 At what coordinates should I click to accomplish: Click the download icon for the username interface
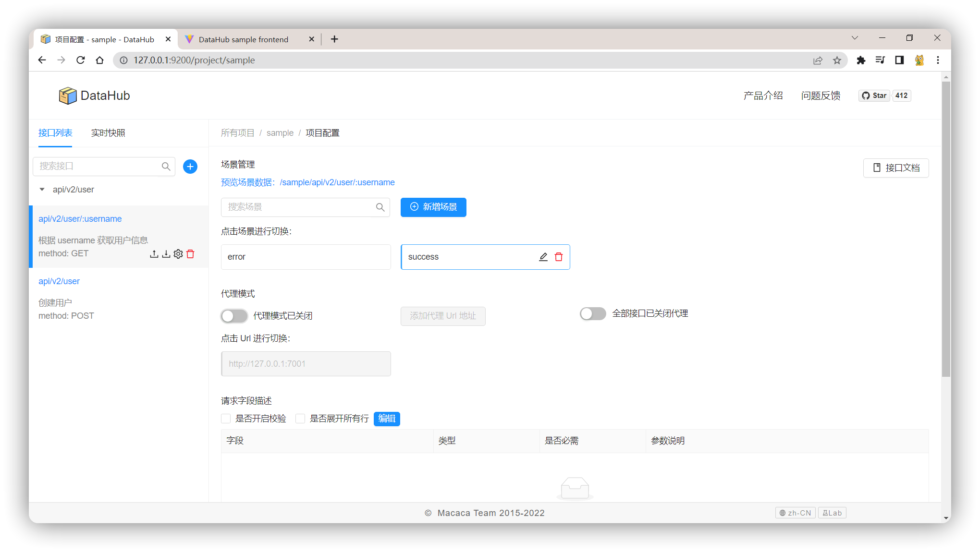[166, 254]
